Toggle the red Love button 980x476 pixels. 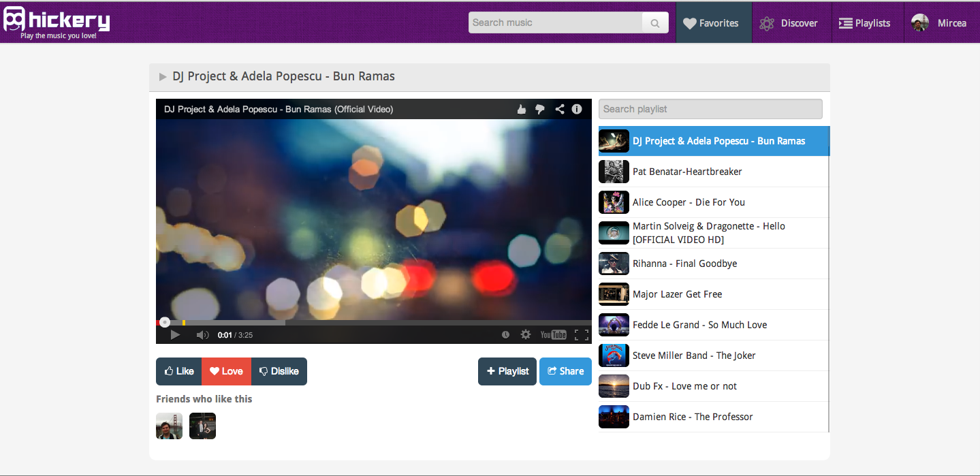[226, 371]
